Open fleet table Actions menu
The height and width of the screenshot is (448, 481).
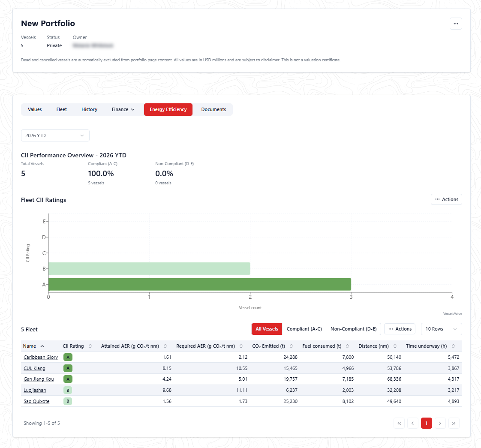pos(400,329)
